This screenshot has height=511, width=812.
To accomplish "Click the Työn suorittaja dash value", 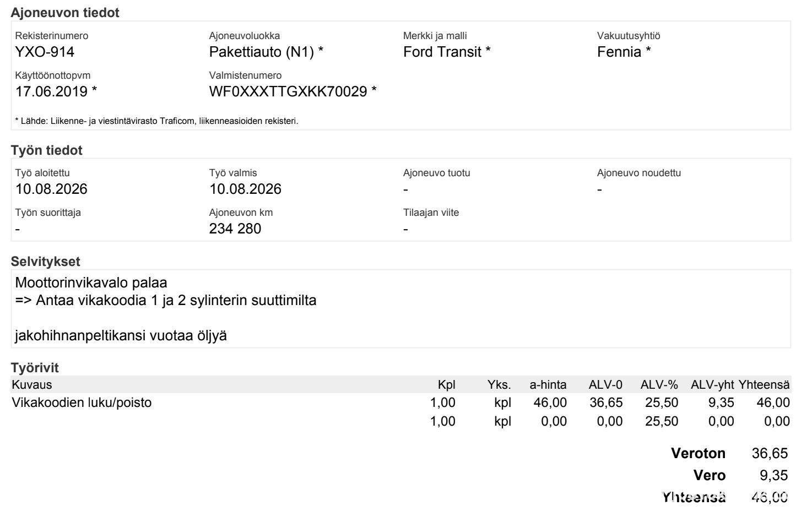I will (x=18, y=229).
